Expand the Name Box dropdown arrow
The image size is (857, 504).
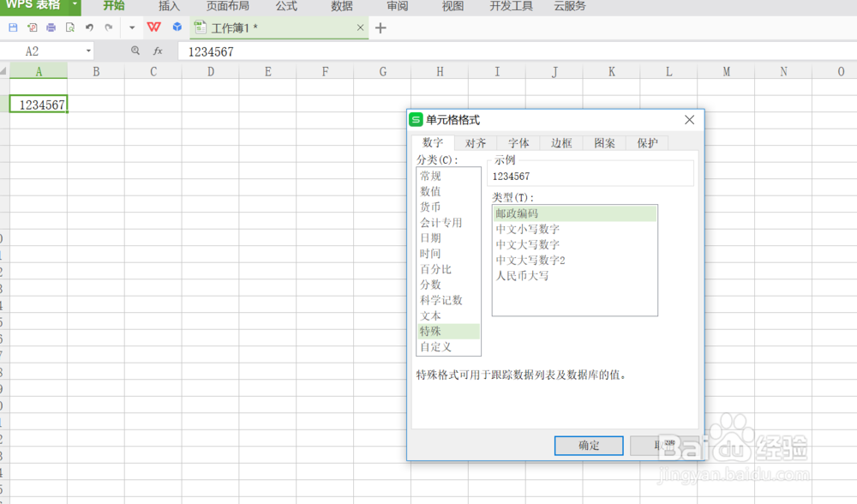coord(88,51)
